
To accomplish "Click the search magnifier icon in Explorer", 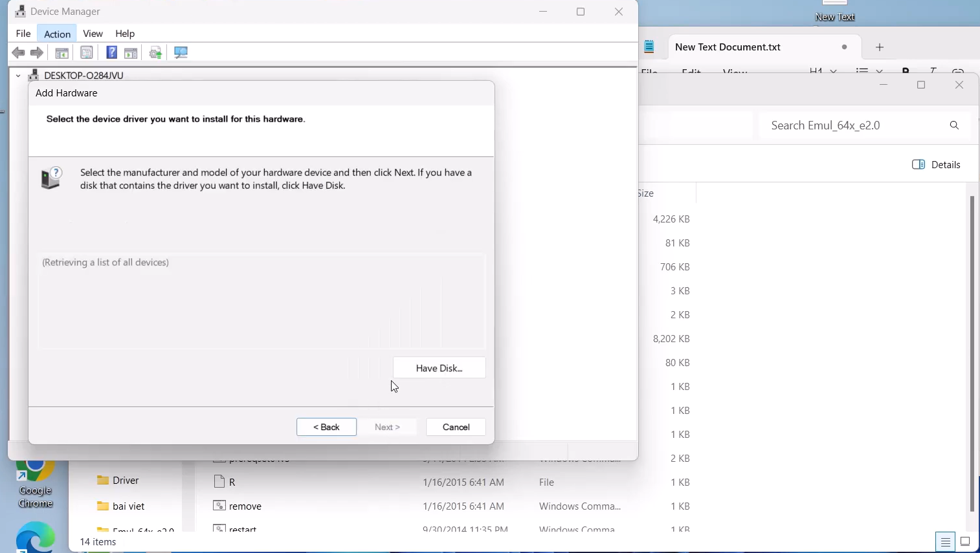I will (954, 125).
